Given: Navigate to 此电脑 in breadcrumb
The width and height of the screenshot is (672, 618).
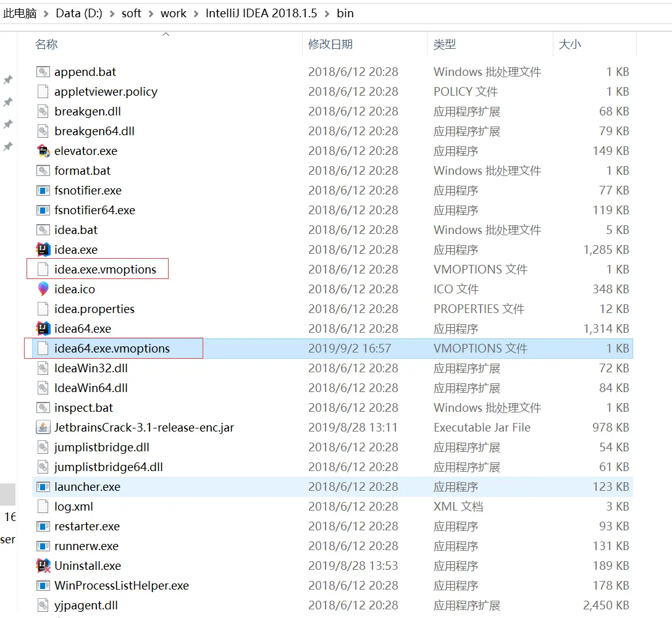Looking at the screenshot, I should tap(20, 14).
